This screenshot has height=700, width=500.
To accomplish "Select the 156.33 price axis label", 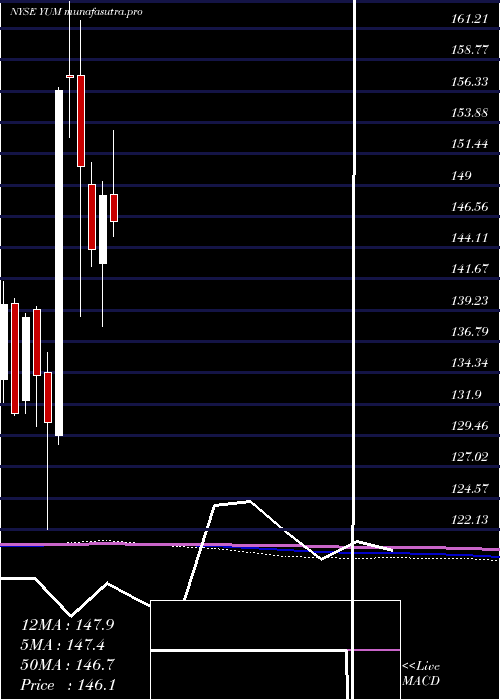I will pyautogui.click(x=469, y=82).
